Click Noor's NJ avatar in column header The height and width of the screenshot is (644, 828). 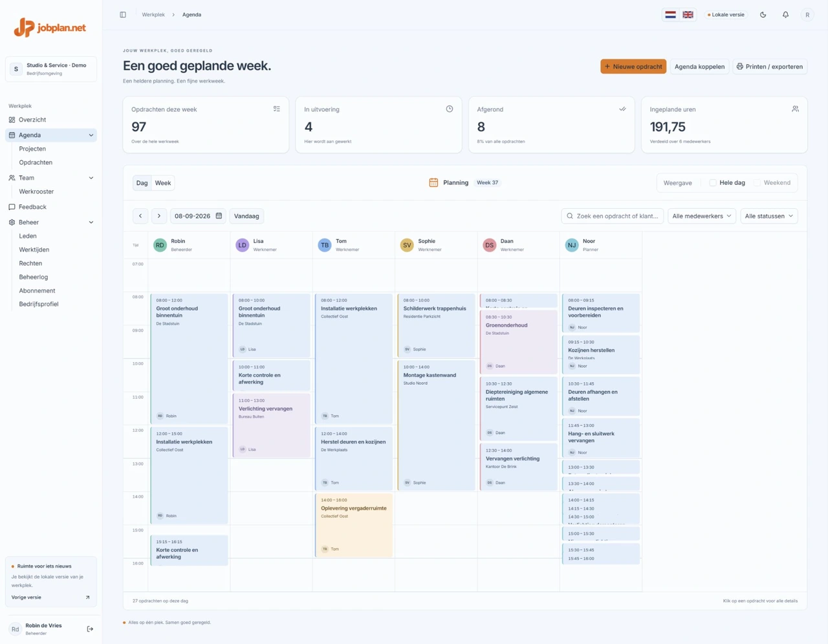point(572,245)
